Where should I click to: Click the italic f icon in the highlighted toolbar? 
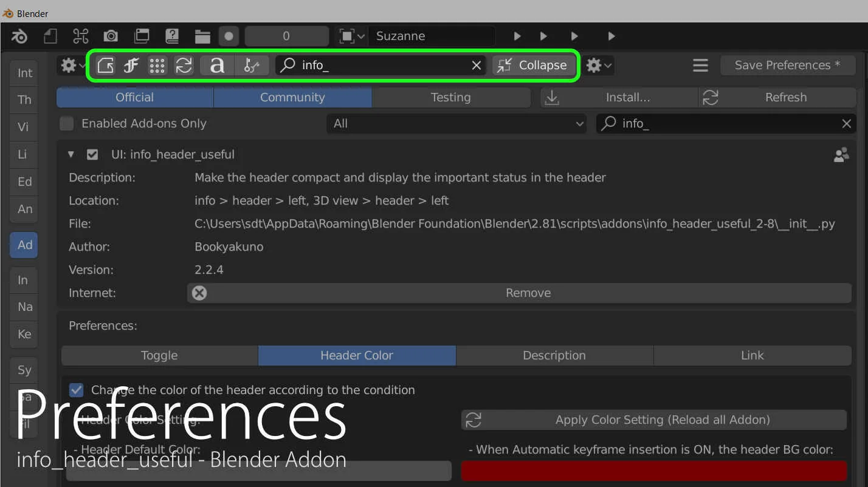(131, 65)
